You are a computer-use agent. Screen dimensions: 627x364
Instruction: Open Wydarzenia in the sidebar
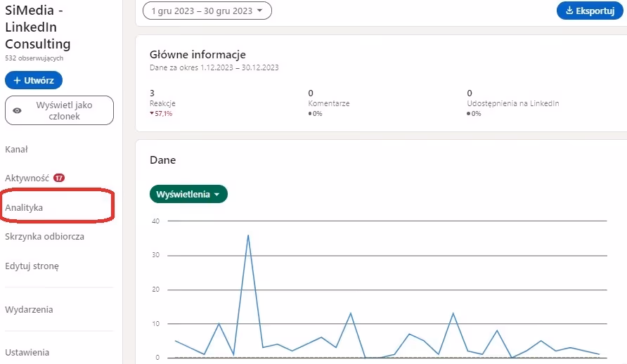(29, 310)
